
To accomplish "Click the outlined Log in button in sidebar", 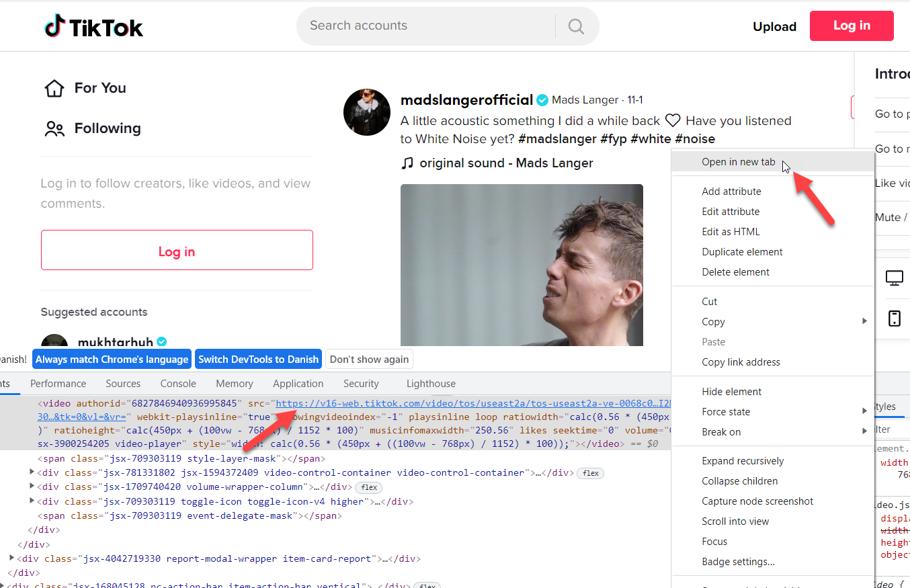I will click(x=177, y=250).
